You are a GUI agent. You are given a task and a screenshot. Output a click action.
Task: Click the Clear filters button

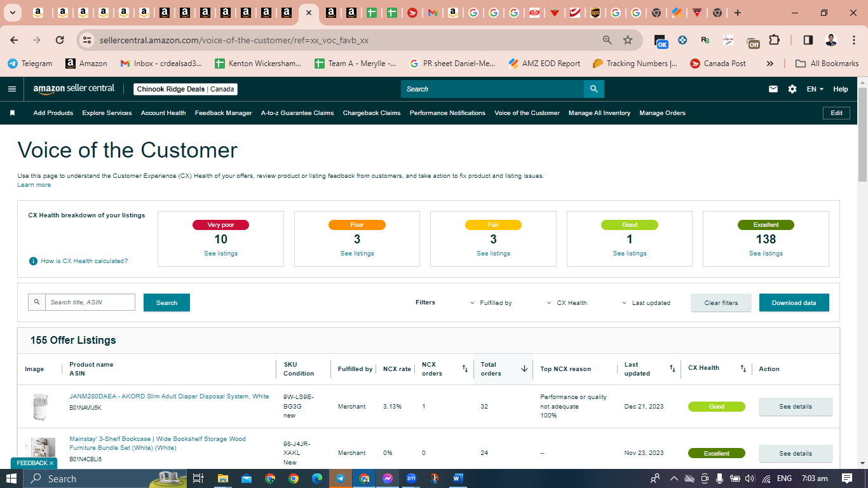721,302
